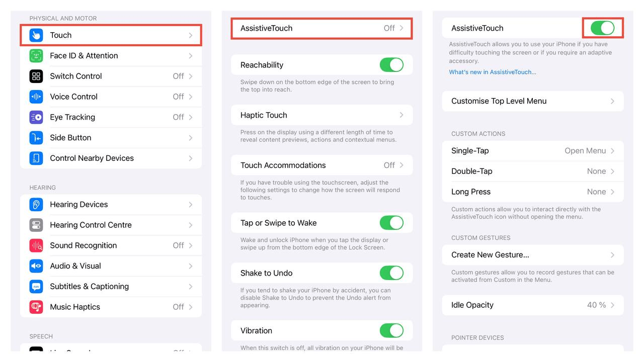Tap the Side Button icon
644x362 pixels.
coord(36,138)
